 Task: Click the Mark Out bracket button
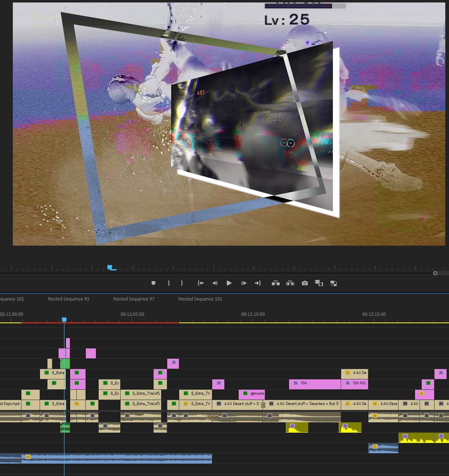(x=182, y=283)
